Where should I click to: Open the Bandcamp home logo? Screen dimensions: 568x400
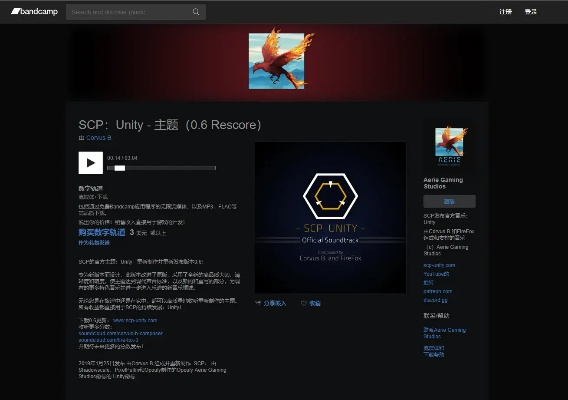pos(34,12)
